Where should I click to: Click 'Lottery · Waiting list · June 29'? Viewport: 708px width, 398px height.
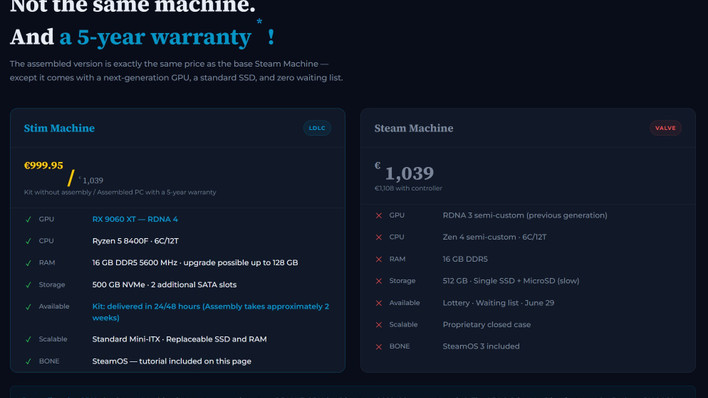coord(498,303)
